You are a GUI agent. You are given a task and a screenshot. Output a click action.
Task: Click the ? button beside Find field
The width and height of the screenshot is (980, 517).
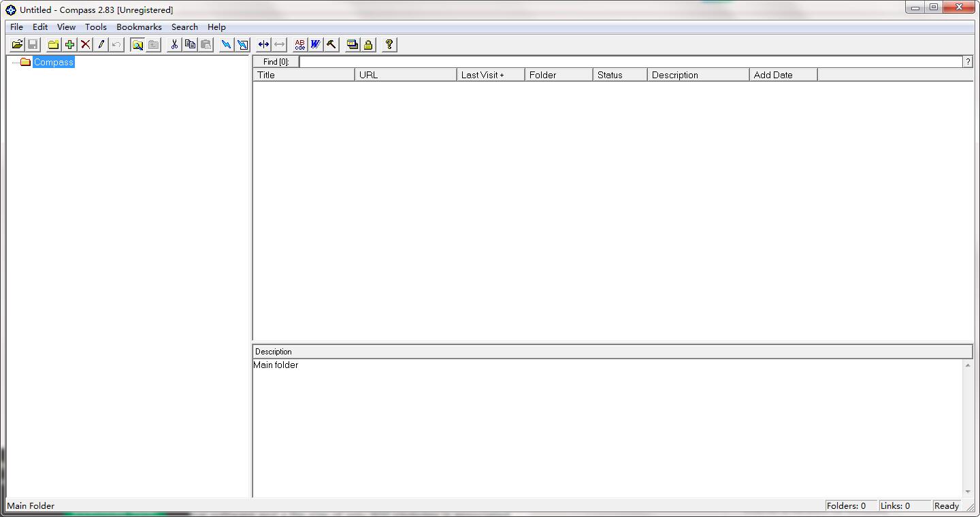point(968,62)
